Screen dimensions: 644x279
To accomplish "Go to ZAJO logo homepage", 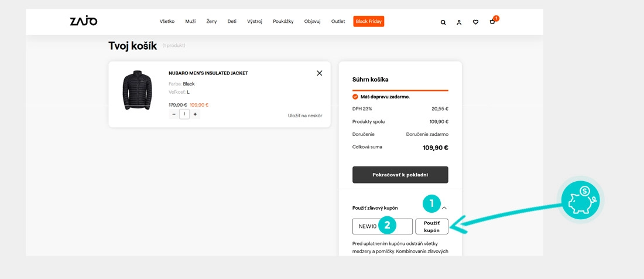I will coord(84,21).
